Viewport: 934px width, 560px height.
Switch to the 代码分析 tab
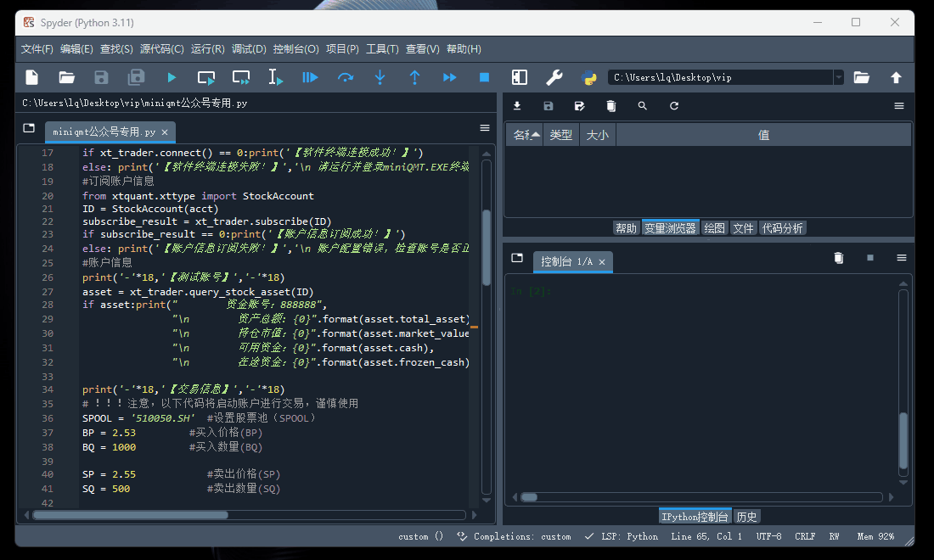coord(782,228)
